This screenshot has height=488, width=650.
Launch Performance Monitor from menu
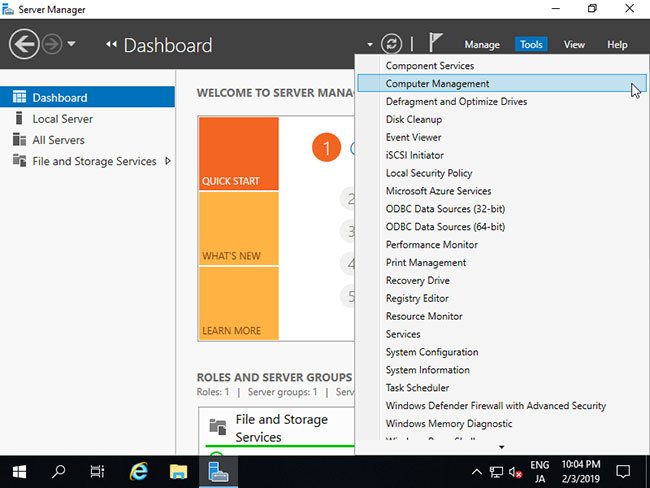point(502,245)
